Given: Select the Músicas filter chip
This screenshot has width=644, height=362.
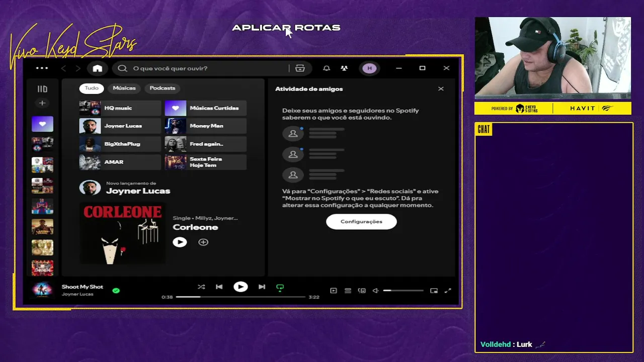Looking at the screenshot, I should [124, 88].
